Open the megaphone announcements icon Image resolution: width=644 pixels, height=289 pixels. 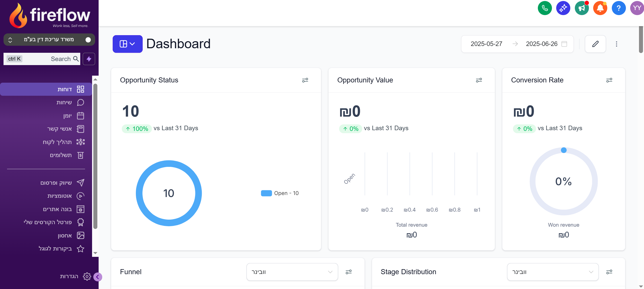coord(582,8)
